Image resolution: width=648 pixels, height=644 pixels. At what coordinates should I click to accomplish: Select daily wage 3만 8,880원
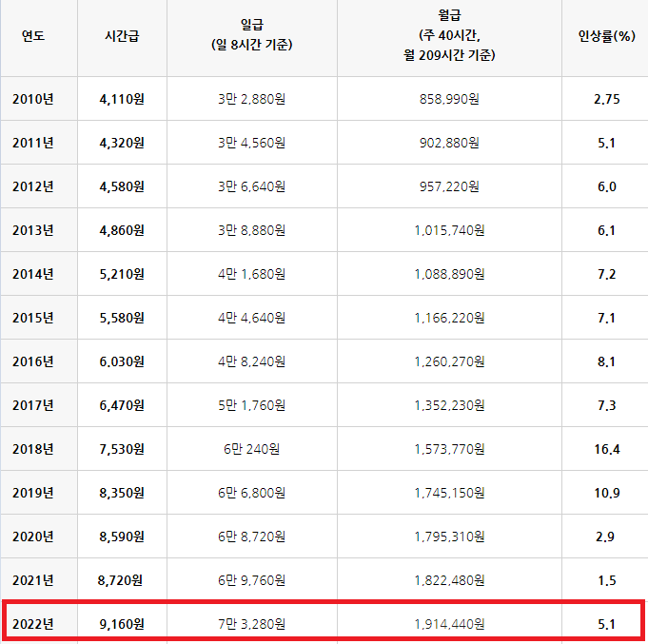(251, 230)
